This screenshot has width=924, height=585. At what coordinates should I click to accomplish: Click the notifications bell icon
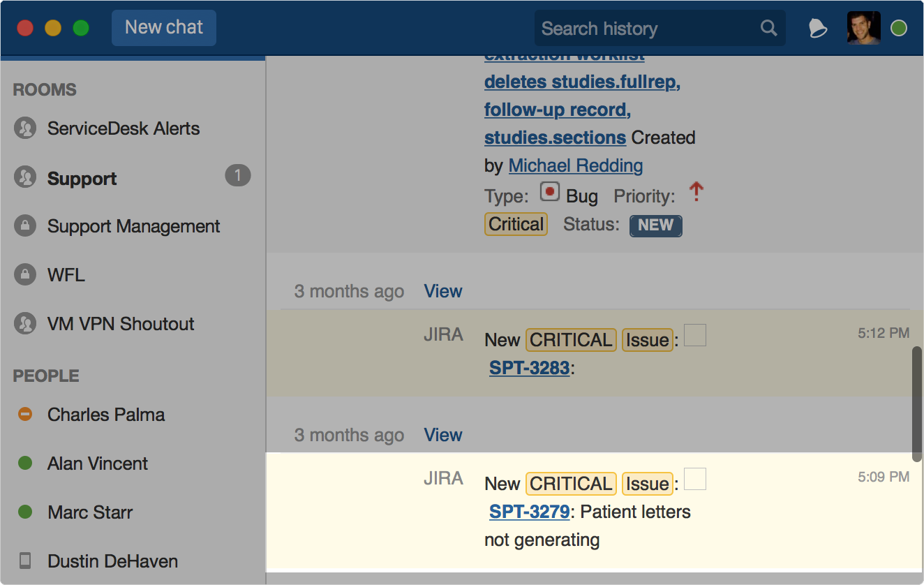coord(817,28)
